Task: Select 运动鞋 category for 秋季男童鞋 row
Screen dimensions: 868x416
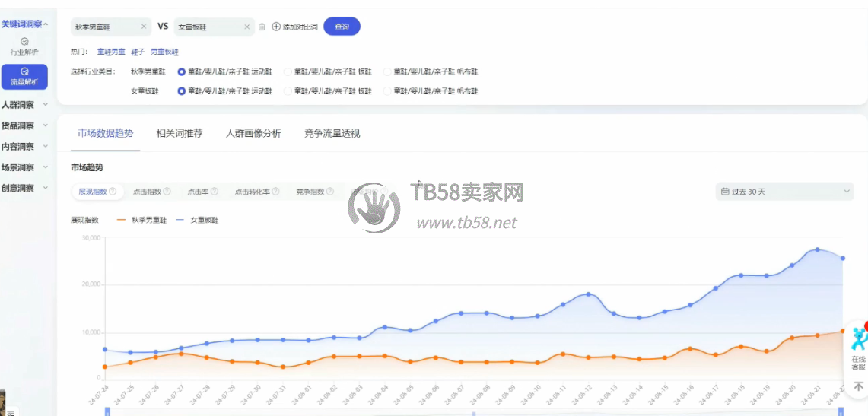Action: (181, 72)
